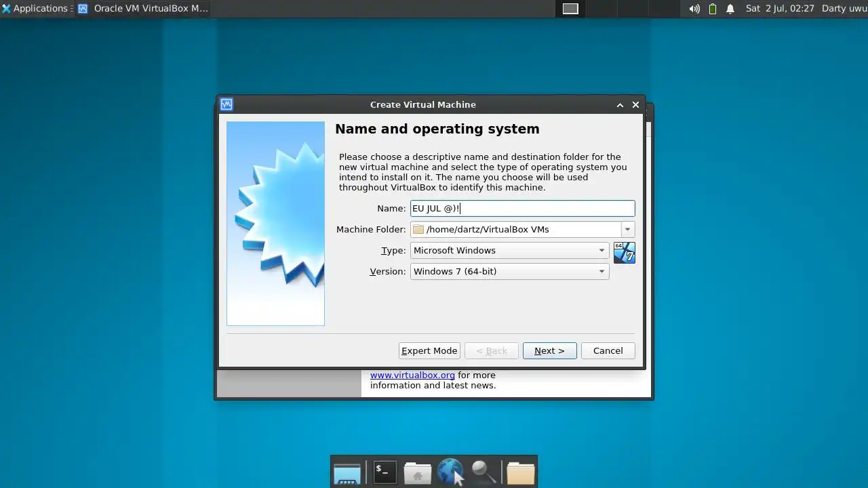
Task: Focus the Name input field
Action: click(522, 208)
